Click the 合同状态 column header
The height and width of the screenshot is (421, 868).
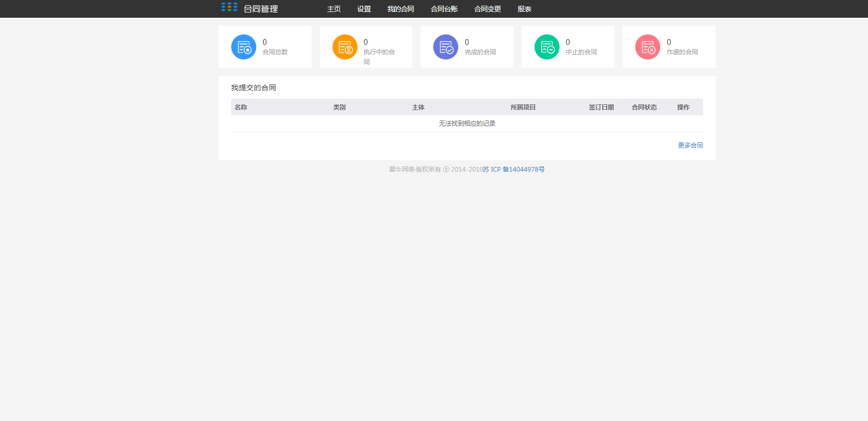(x=644, y=107)
